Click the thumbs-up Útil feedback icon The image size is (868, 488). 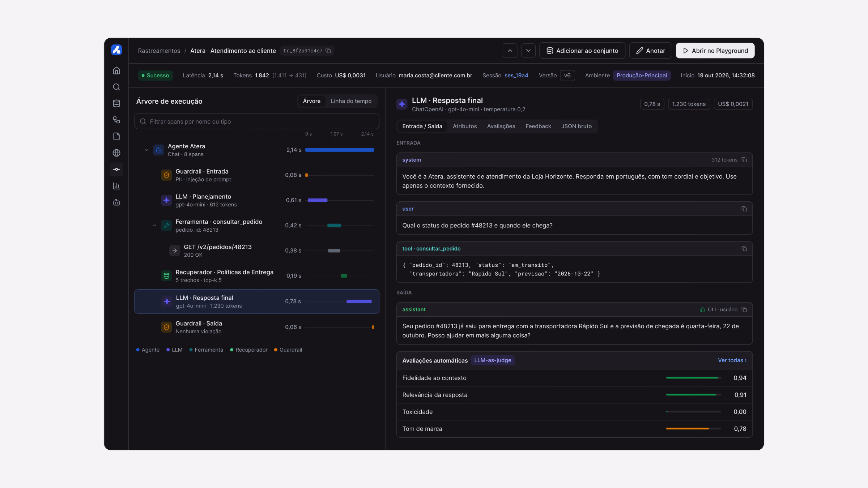pyautogui.click(x=702, y=309)
